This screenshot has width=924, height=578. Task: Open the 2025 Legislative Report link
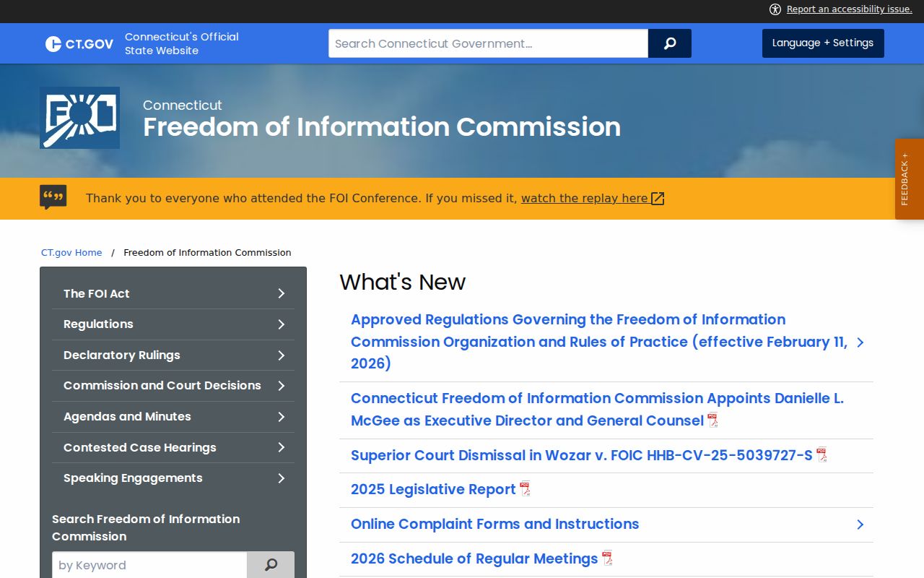[x=433, y=489]
